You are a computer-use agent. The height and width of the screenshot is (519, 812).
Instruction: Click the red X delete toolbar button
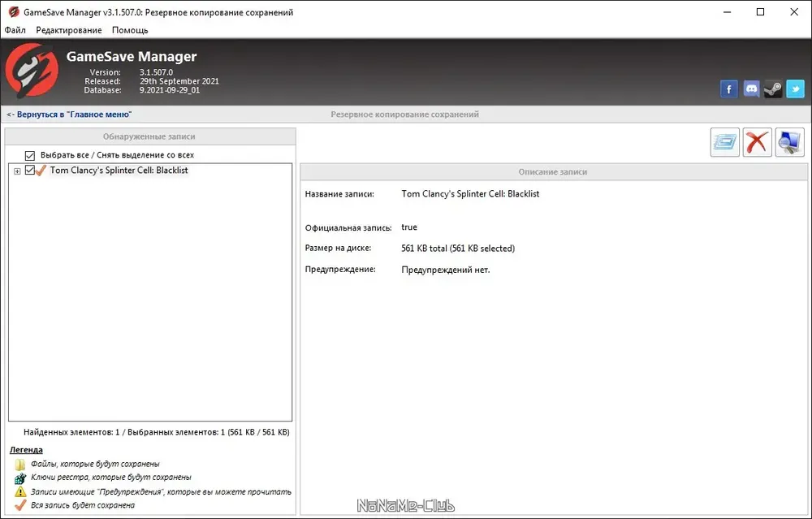757,142
